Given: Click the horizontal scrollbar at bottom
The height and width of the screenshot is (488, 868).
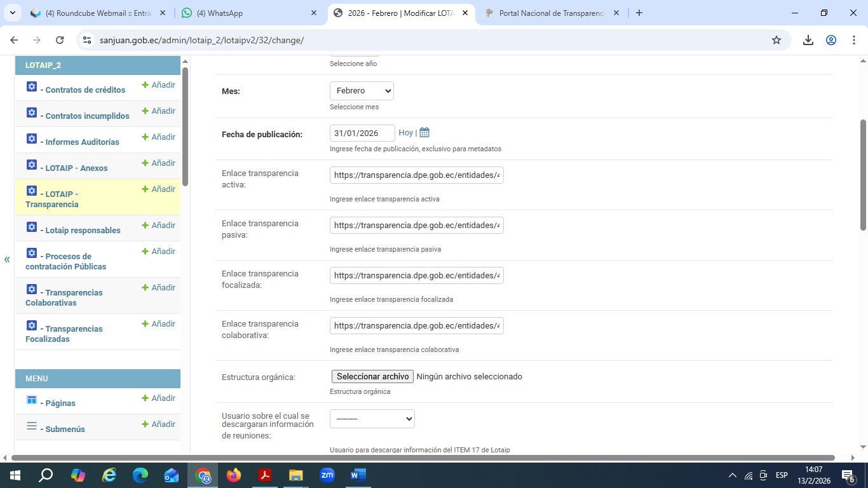Looking at the screenshot, I should [423, 457].
